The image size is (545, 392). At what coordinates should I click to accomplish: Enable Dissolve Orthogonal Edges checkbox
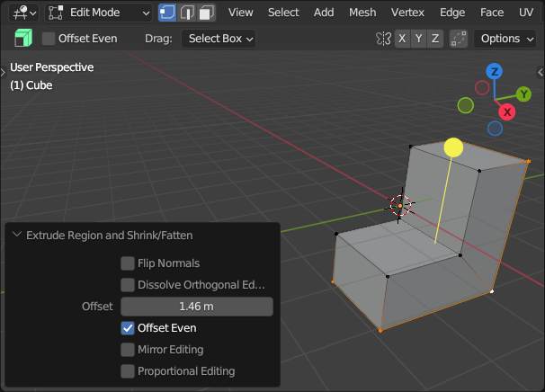click(x=128, y=285)
